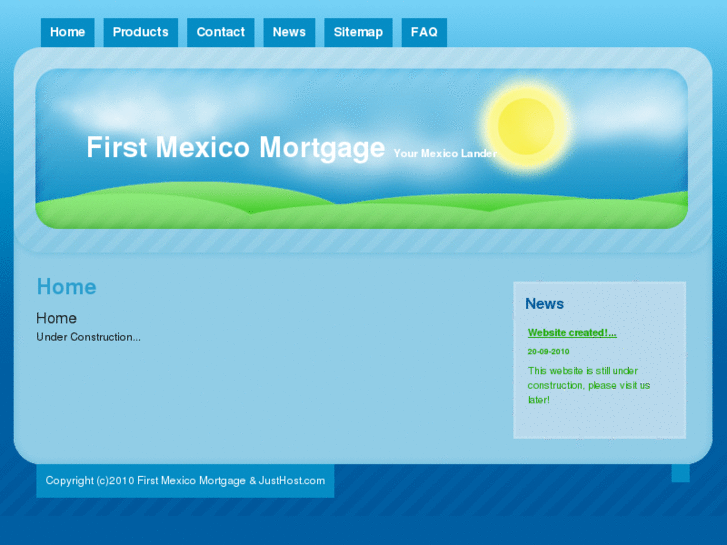This screenshot has width=727, height=545.
Task: Open the Sitemap page
Action: click(358, 32)
